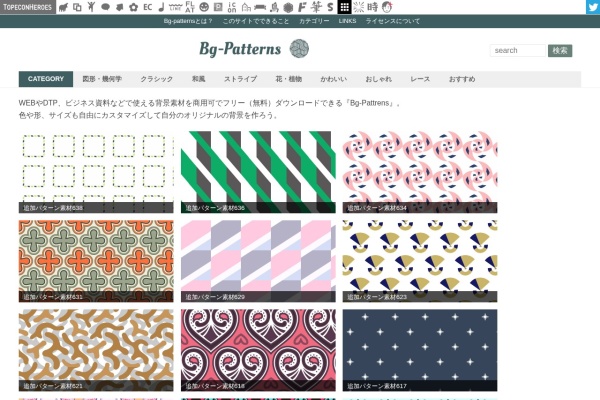Click the square P icon

tap(218, 7)
